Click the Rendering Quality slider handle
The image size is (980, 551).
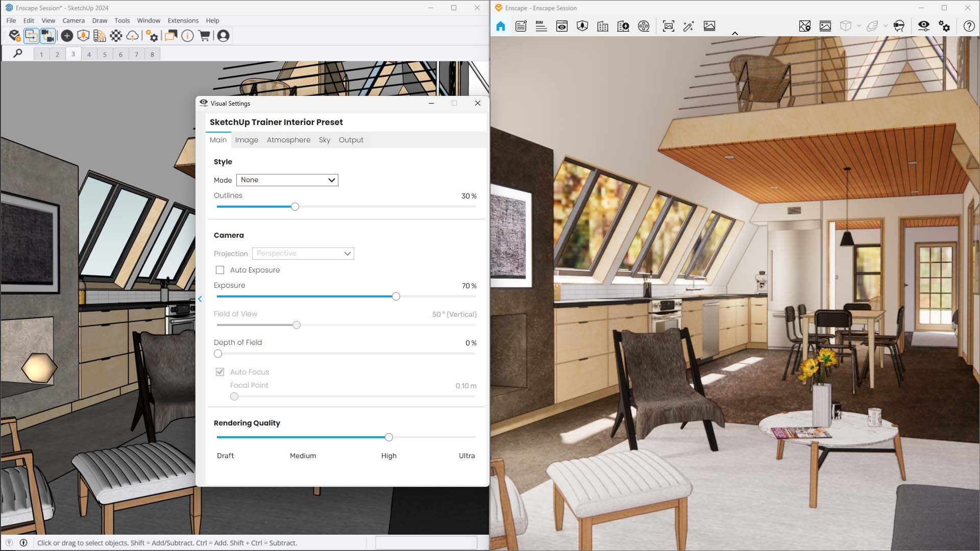click(388, 437)
